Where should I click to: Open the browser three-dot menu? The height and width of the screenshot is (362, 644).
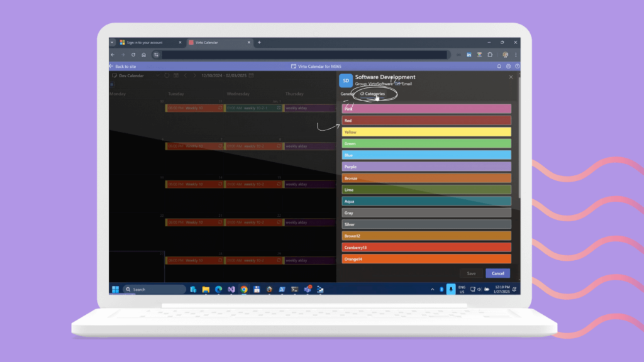point(516,55)
